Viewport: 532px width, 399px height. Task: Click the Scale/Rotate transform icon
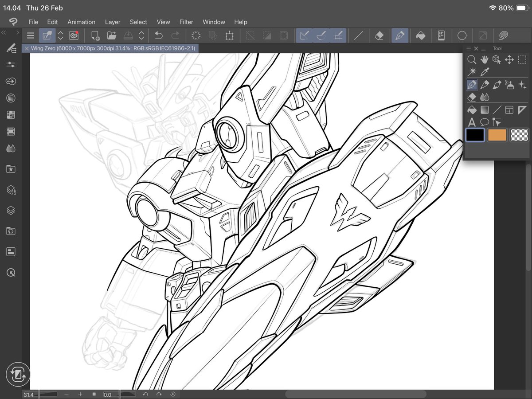point(229,35)
